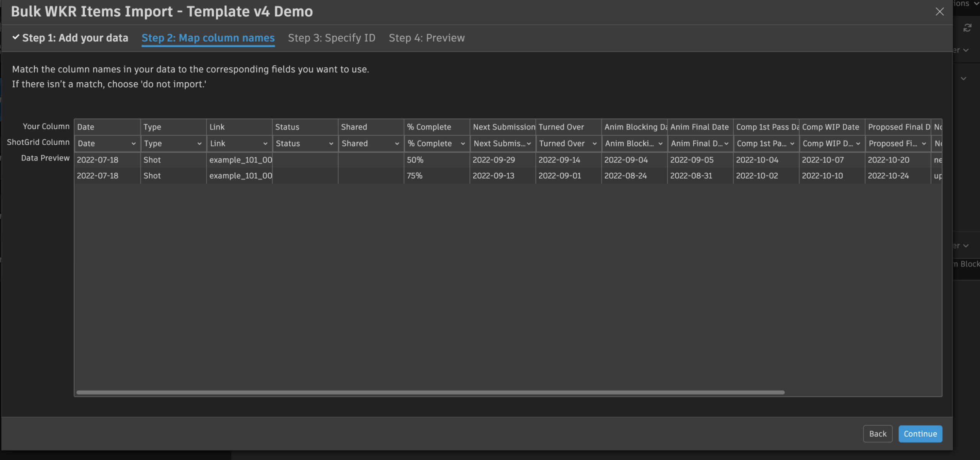Open Step 3: Specify ID tab

[332, 38]
